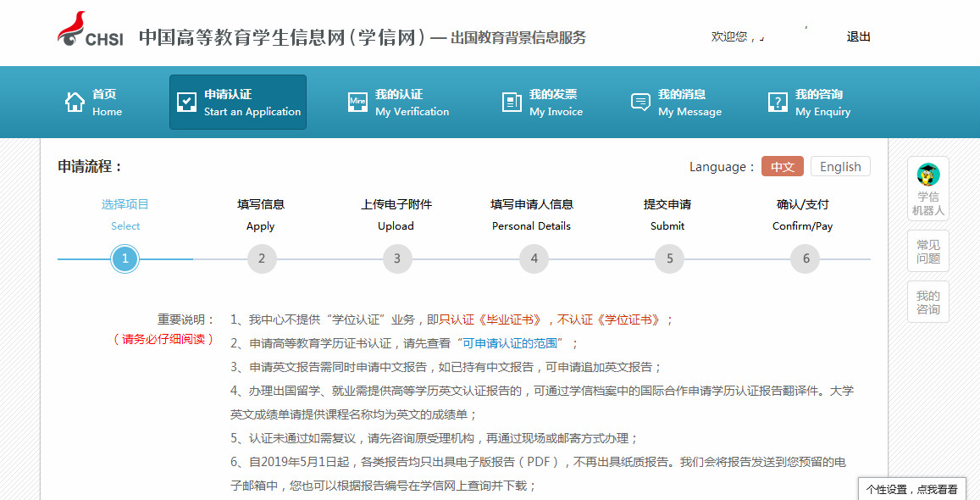Click the 我的咨询 sidebar button
This screenshot has height=500, width=980.
coord(927,303)
